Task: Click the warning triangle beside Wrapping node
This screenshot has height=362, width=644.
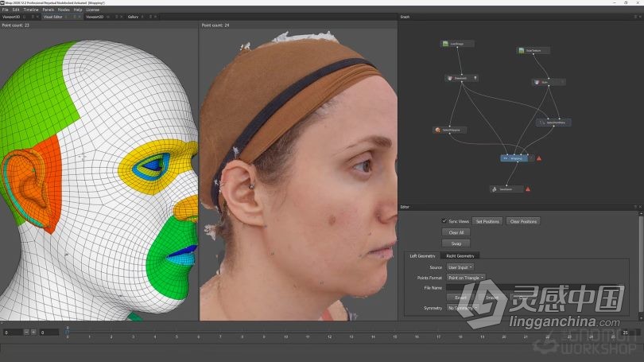Action: pos(539,158)
